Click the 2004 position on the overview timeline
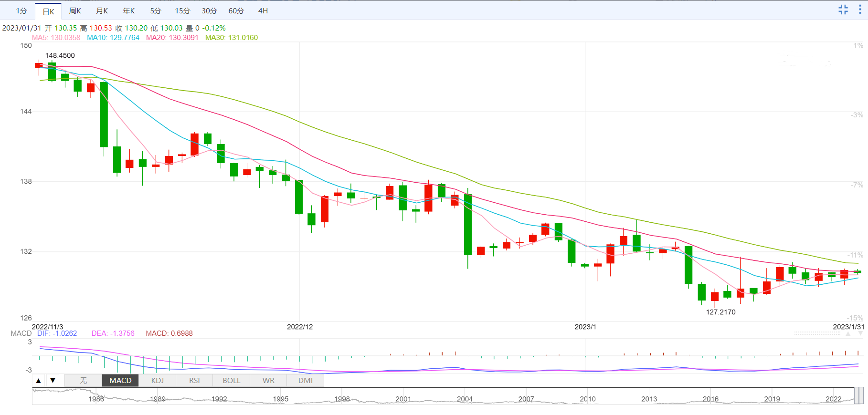 [465, 399]
